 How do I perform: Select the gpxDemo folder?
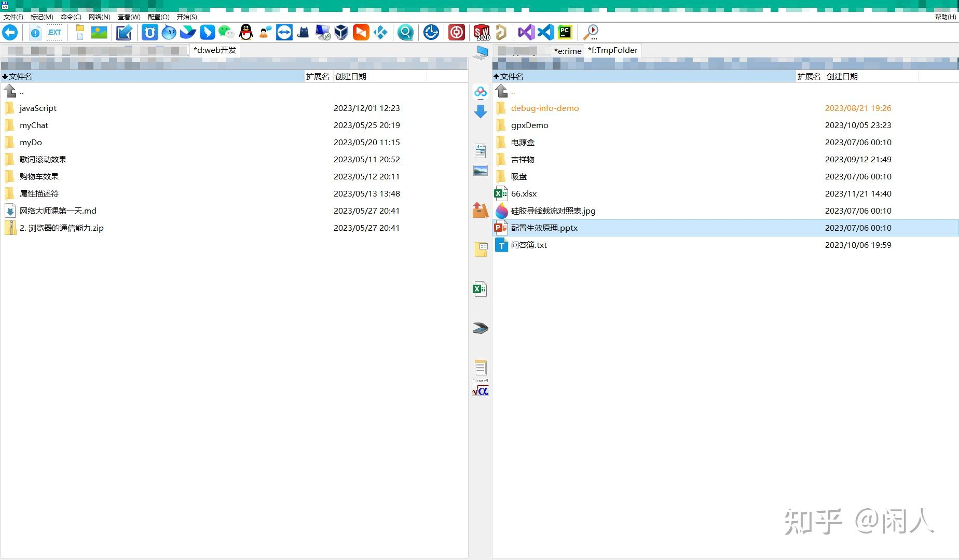725,125
